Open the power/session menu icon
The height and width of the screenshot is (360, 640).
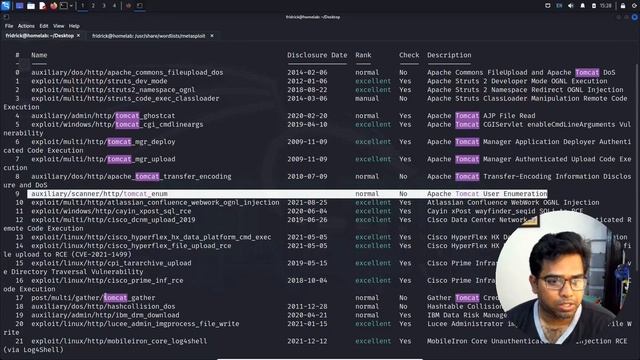coord(635,6)
